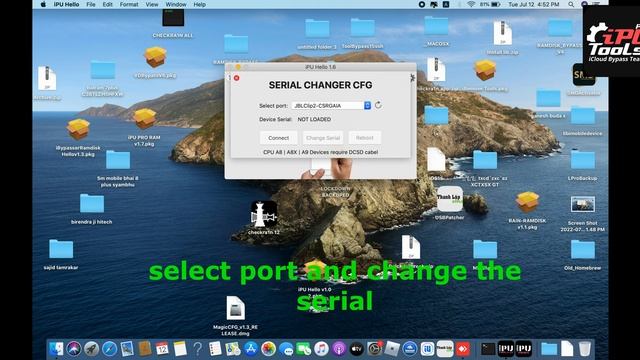This screenshot has width=640, height=360.
Task: Open the Thanh Lap dock icon
Action: pyautogui.click(x=445, y=349)
